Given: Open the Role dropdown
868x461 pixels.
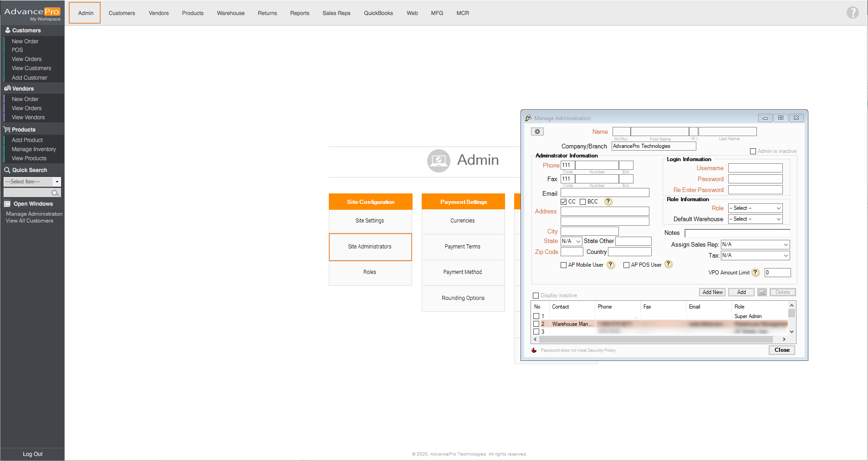Looking at the screenshot, I should [755, 208].
